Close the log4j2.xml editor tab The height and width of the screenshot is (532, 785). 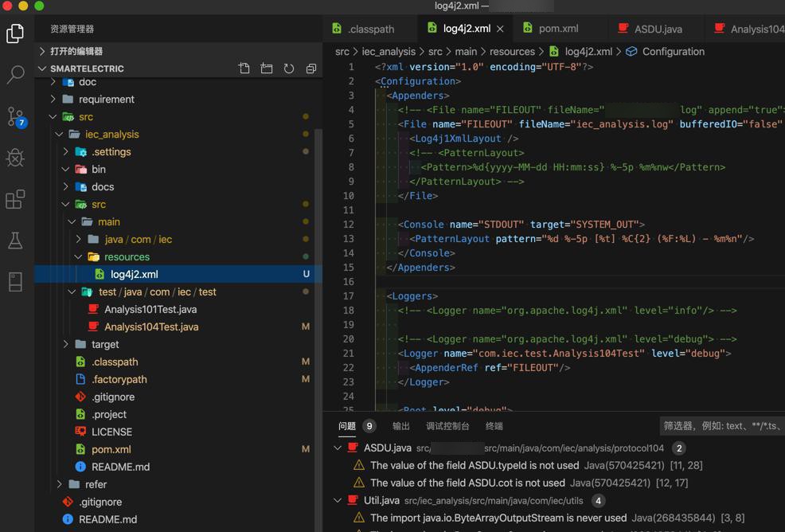point(500,29)
